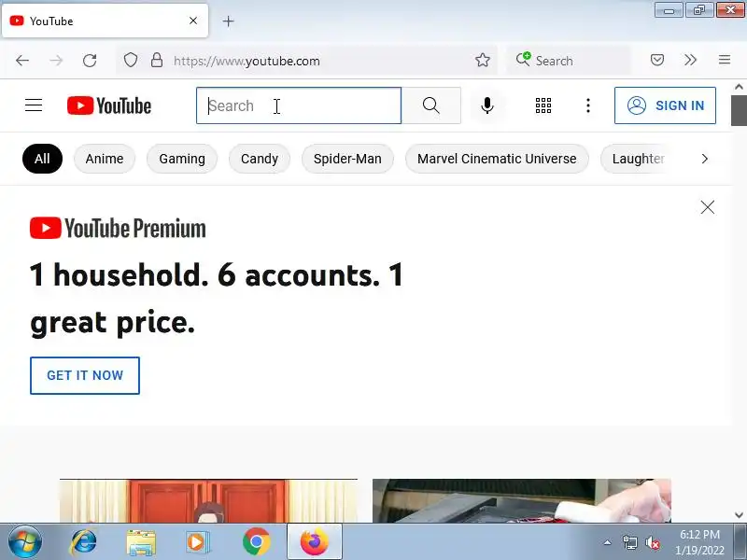Select the Anime category chip
This screenshot has height=560, width=747.
point(105,159)
